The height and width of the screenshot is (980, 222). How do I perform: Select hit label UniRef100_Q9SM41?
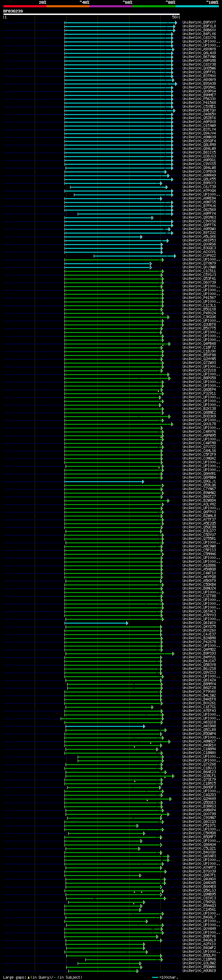pyautogui.click(x=199, y=88)
